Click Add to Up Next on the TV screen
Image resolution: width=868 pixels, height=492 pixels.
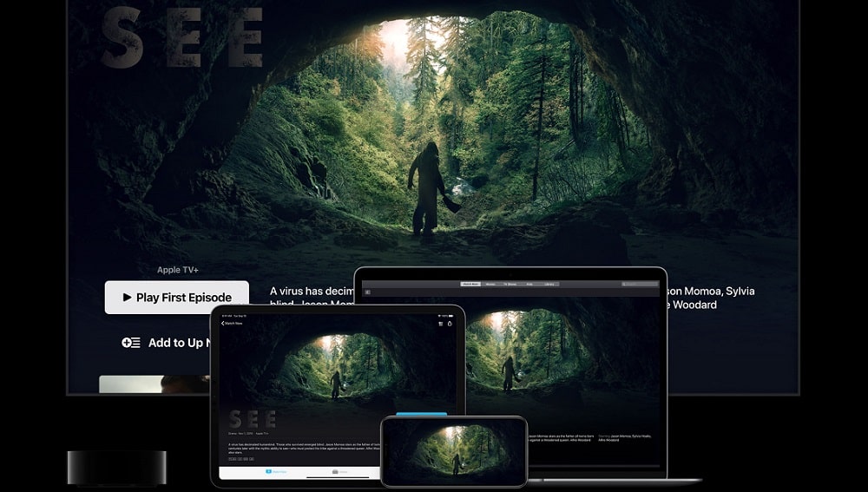tap(166, 343)
